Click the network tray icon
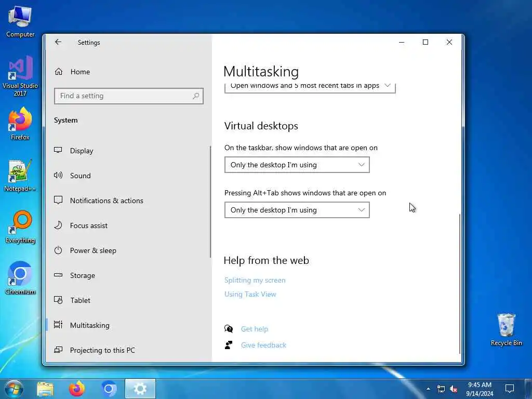 pyautogui.click(x=441, y=389)
